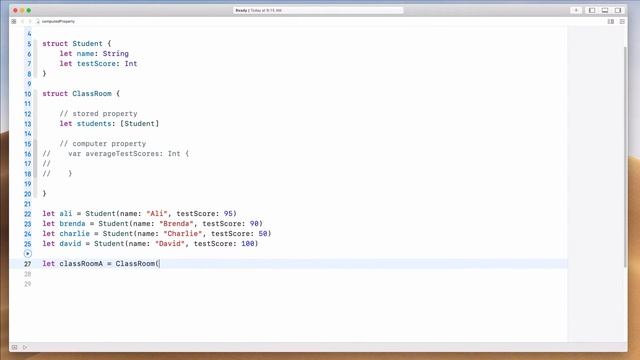Viewport: 640px width, 360px height.
Task: Click line number 22 in the gutter
Action: point(27,214)
